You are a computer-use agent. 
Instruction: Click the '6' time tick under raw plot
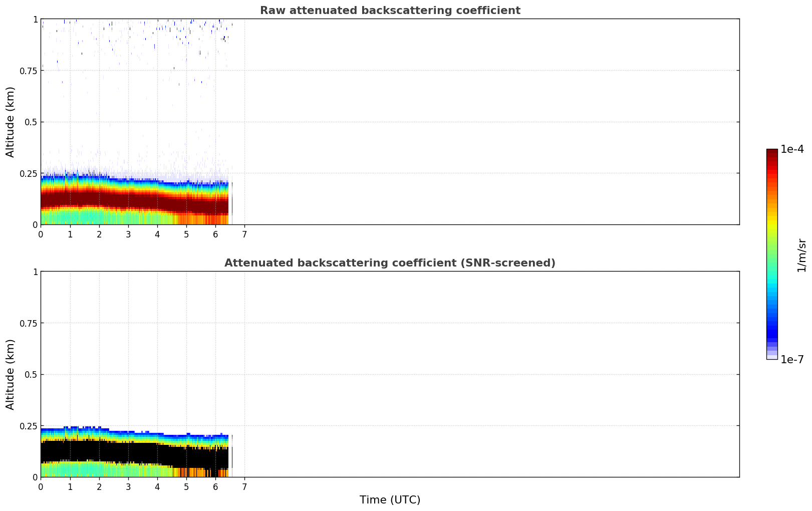pos(215,234)
